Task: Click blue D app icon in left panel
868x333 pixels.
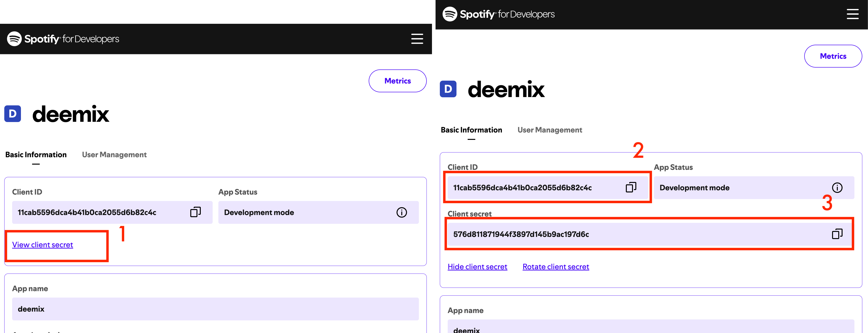Action: 12,114
